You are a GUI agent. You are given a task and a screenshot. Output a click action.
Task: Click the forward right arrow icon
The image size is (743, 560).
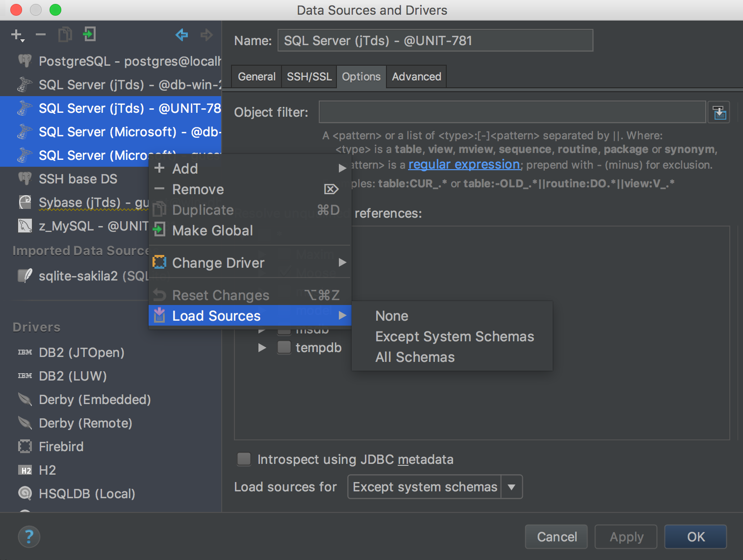(x=206, y=34)
